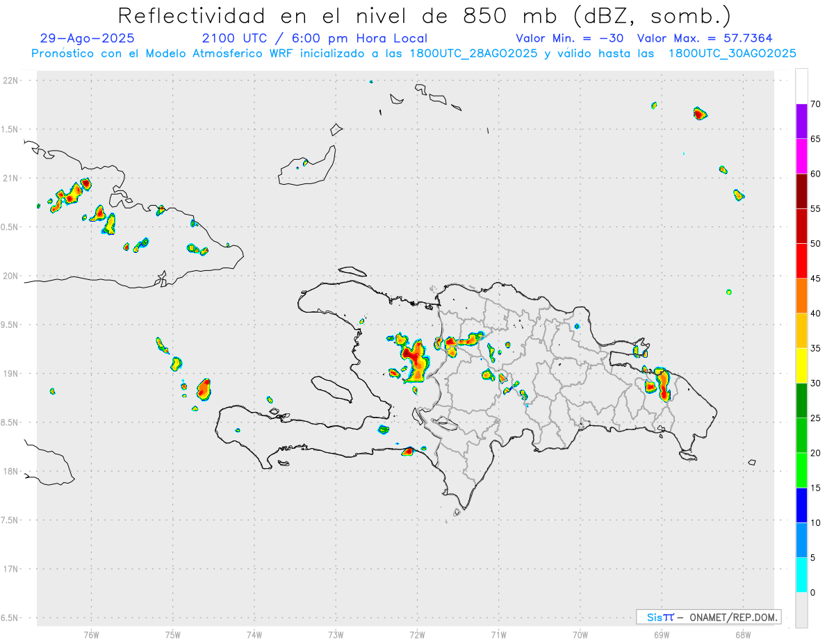Click the grey below-zero segment of the colorbar
Image resolution: width=834 pixels, height=644 pixels.
tap(801, 610)
